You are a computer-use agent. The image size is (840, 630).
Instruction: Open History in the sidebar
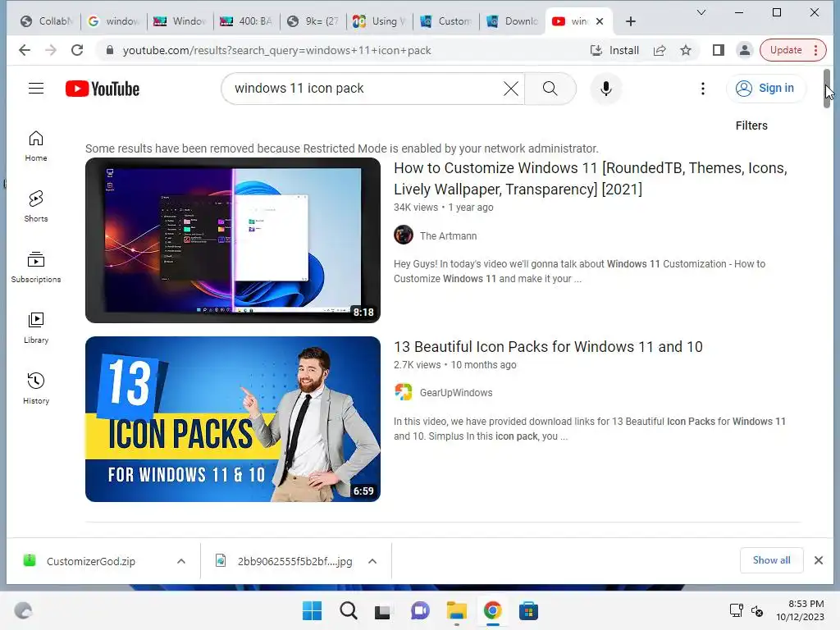pos(36,389)
